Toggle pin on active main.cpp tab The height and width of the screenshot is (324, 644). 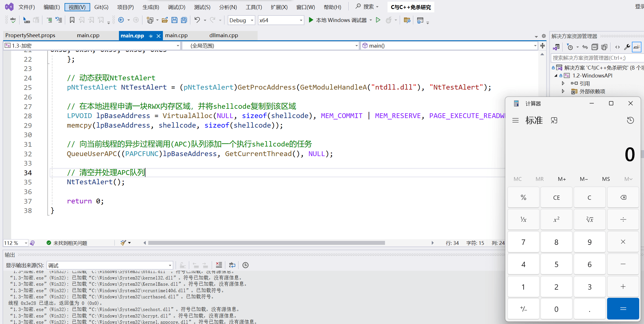(x=151, y=36)
